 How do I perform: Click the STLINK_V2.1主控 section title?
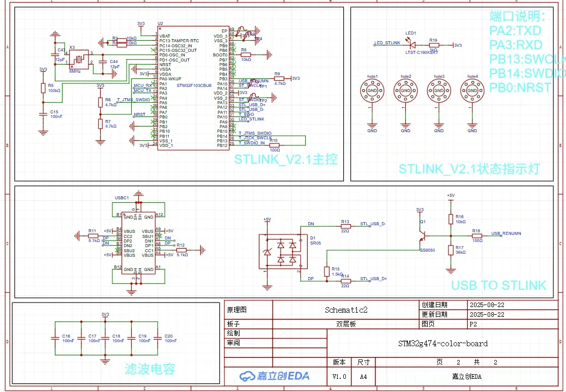click(x=286, y=159)
